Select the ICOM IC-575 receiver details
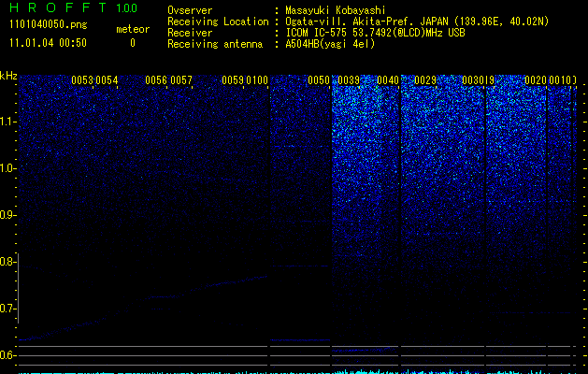The height and width of the screenshot is (374, 588). (x=375, y=33)
